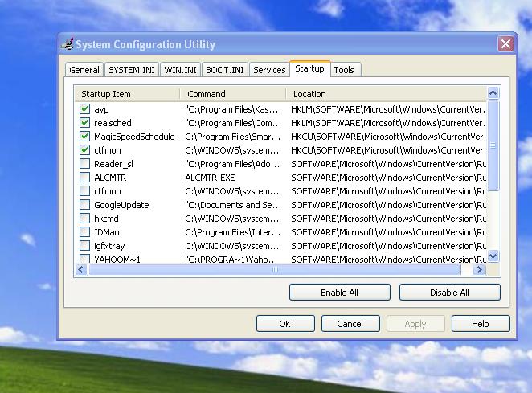Click the horizontal scrollbar right arrow
532x393 pixels.
click(x=479, y=270)
